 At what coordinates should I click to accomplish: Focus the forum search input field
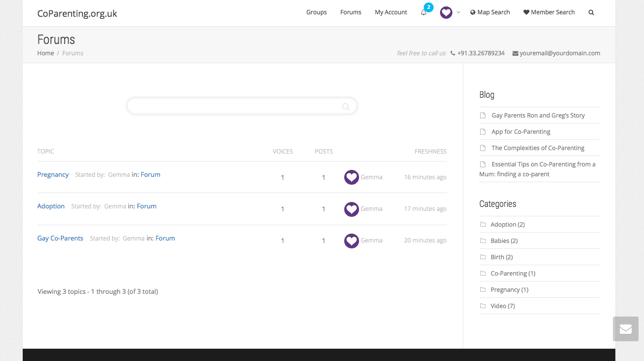[x=242, y=106]
